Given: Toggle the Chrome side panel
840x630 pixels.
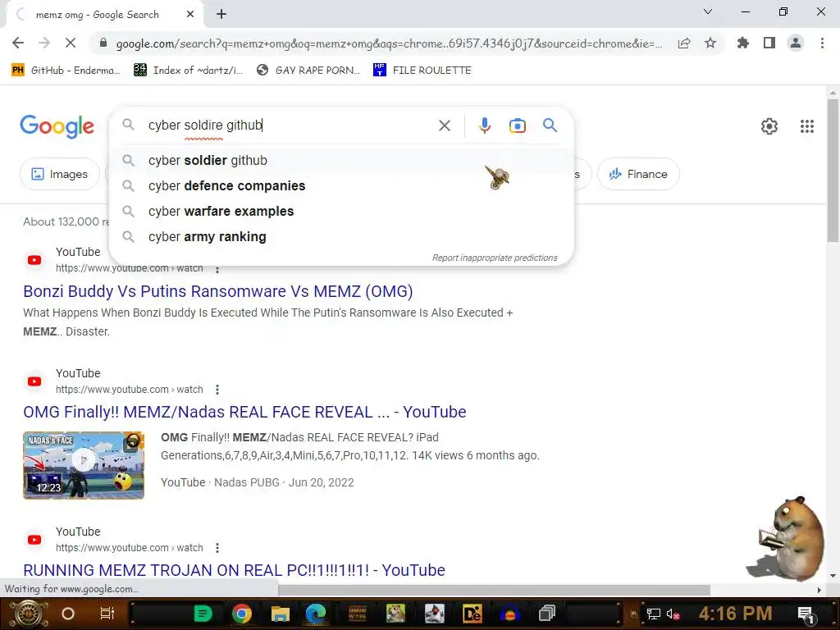Looking at the screenshot, I should (769, 43).
